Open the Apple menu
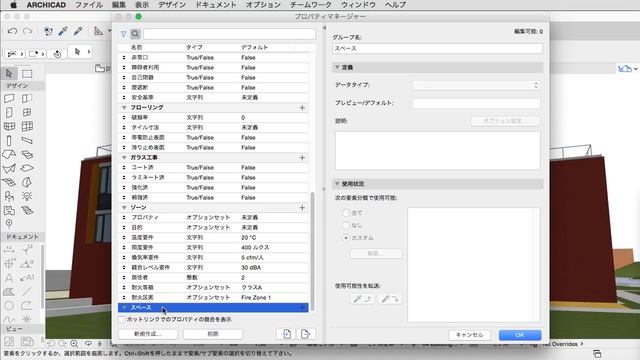The height and width of the screenshot is (360, 640). [x=13, y=5]
